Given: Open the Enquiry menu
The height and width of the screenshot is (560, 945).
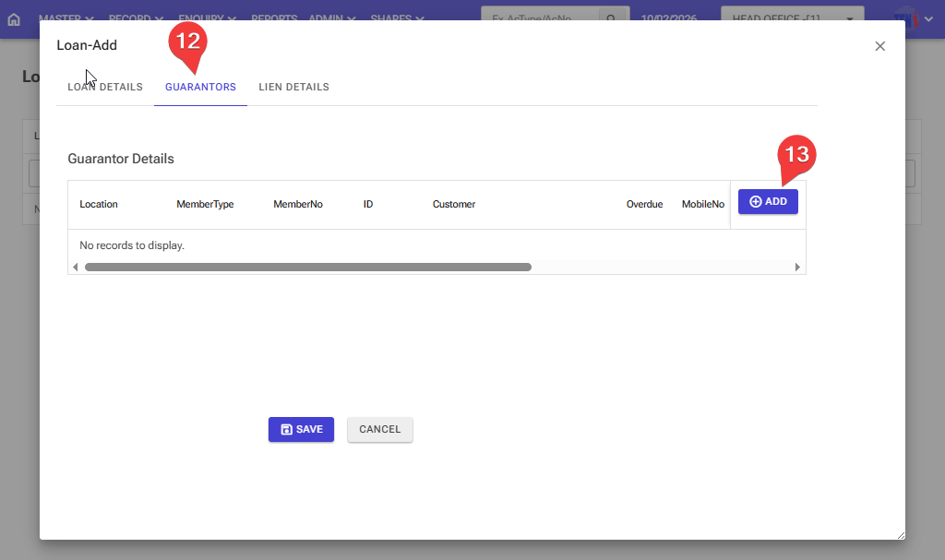Looking at the screenshot, I should [x=206, y=18].
